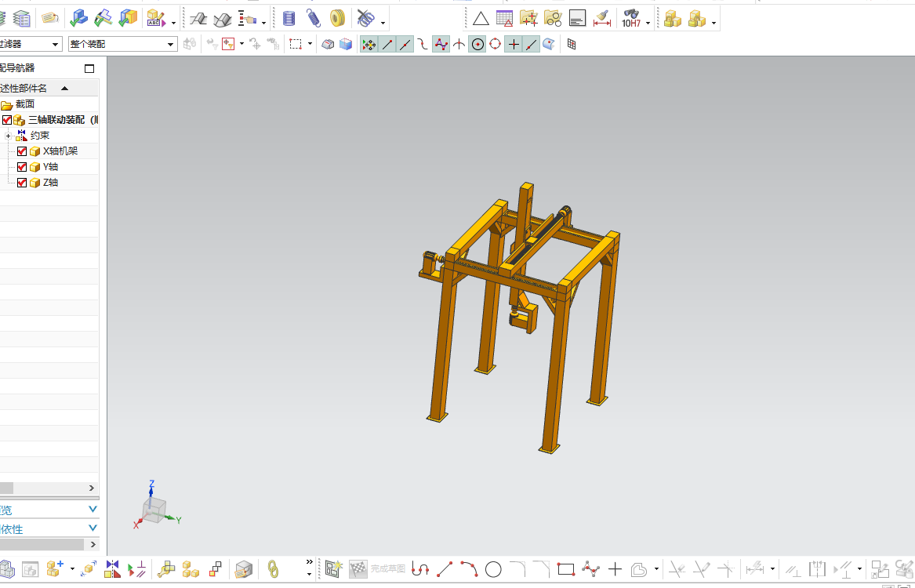Select the sketch Point plus tool
The height and width of the screenshot is (588, 915).
click(615, 568)
